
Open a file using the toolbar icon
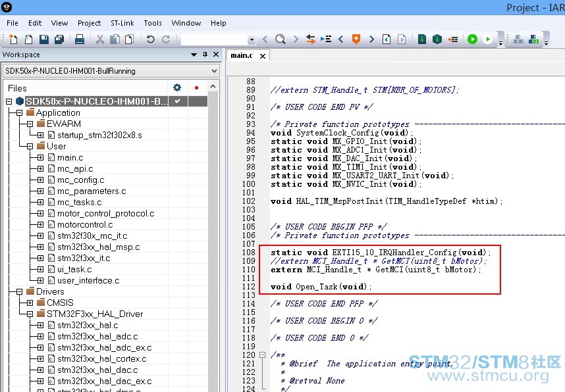click(28, 39)
